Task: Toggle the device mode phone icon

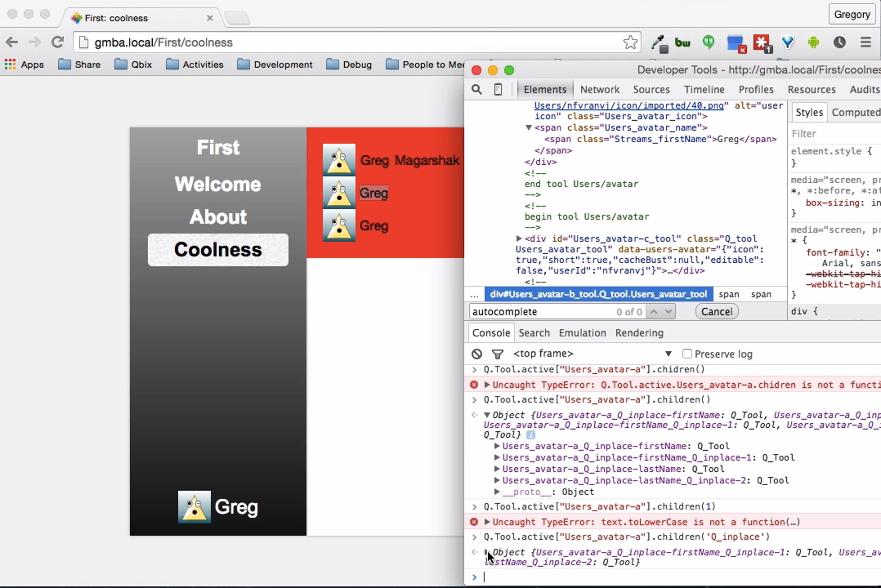Action: (498, 90)
